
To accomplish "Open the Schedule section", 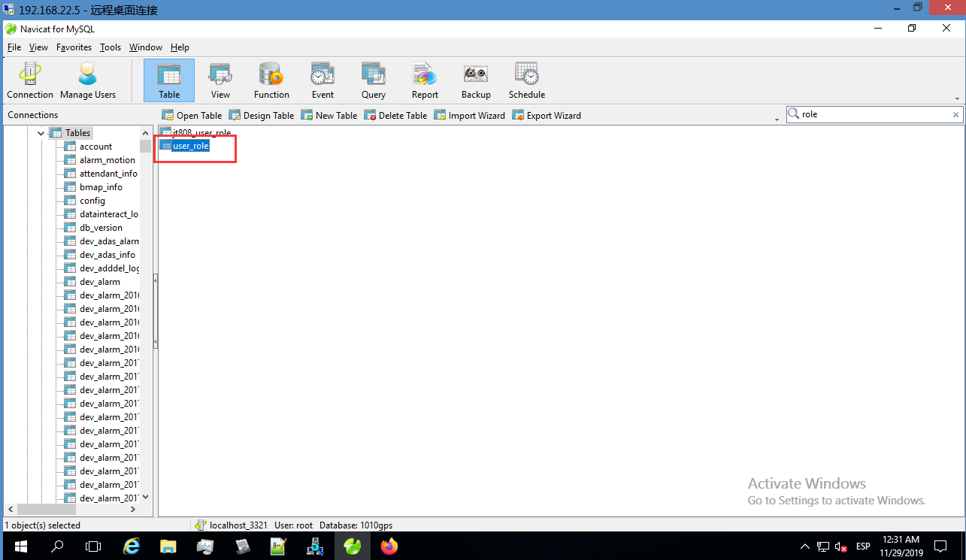I will pos(527,80).
